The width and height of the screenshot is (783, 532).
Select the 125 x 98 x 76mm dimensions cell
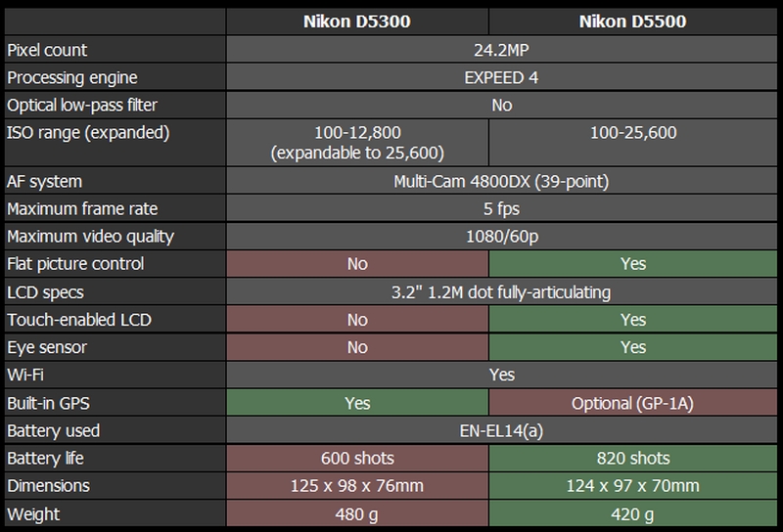[x=356, y=486]
